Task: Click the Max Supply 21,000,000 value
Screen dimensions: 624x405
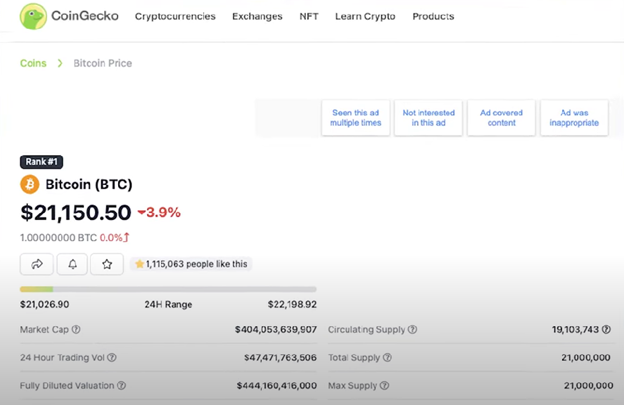Action: coord(588,385)
